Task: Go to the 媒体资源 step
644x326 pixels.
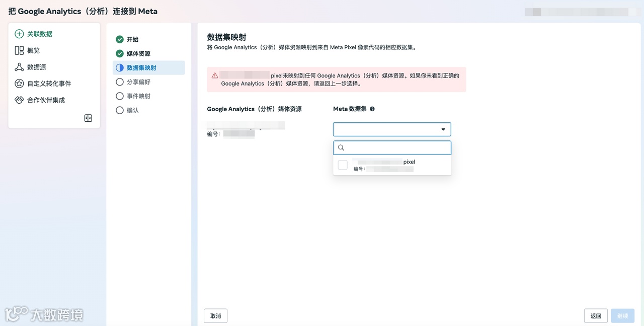Action: point(138,53)
